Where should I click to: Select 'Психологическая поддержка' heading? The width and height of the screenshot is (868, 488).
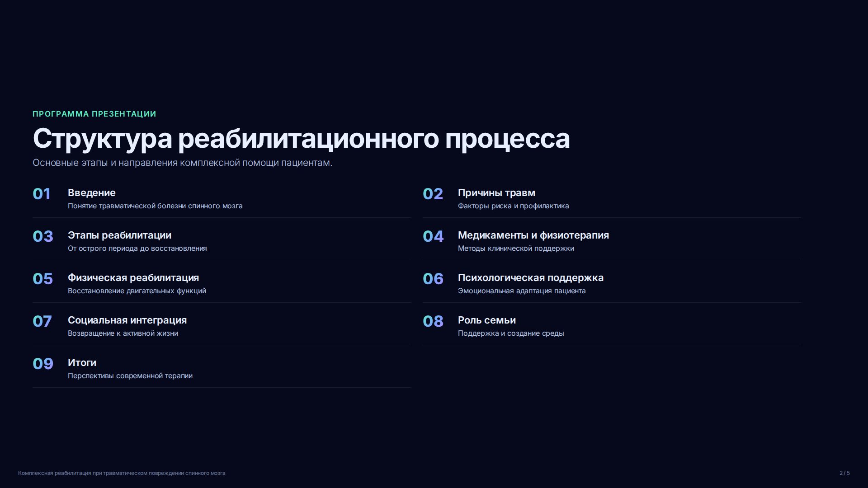(531, 278)
